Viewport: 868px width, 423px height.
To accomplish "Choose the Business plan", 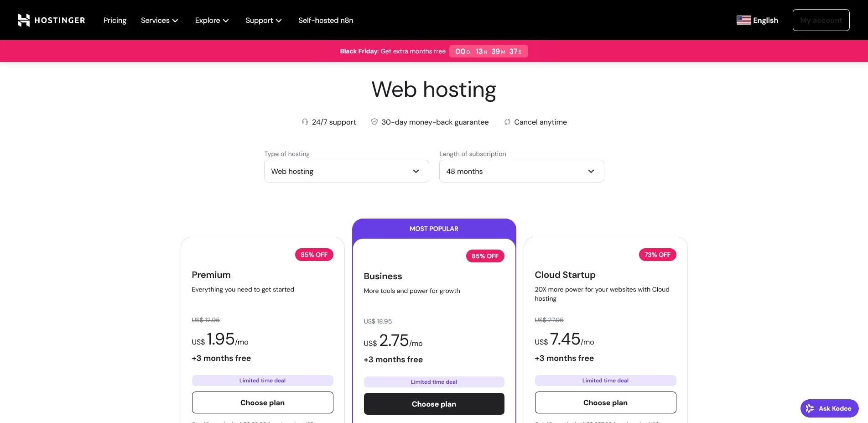I will tap(433, 404).
